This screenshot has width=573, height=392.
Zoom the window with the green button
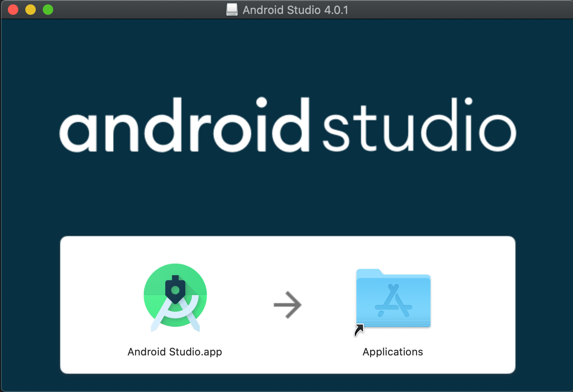point(48,10)
